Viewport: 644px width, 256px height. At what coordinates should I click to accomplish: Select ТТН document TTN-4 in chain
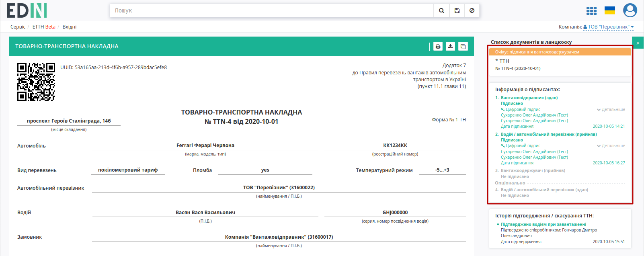(560, 65)
